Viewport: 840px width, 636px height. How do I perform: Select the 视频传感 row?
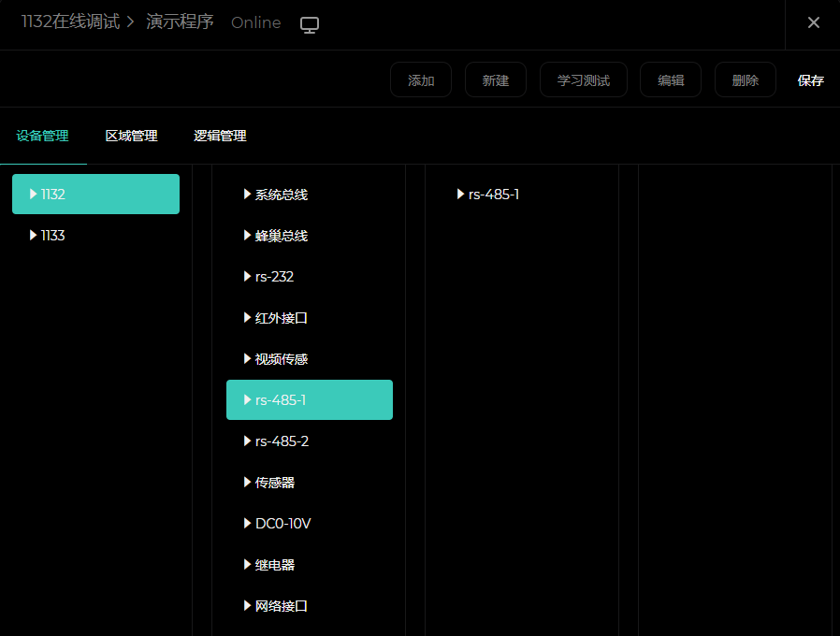310,359
